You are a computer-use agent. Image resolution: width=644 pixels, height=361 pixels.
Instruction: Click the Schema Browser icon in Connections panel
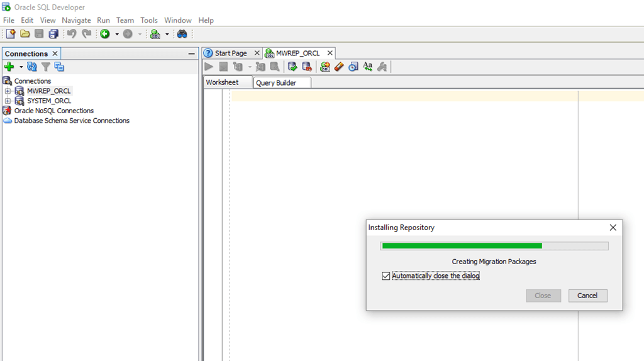[59, 67]
